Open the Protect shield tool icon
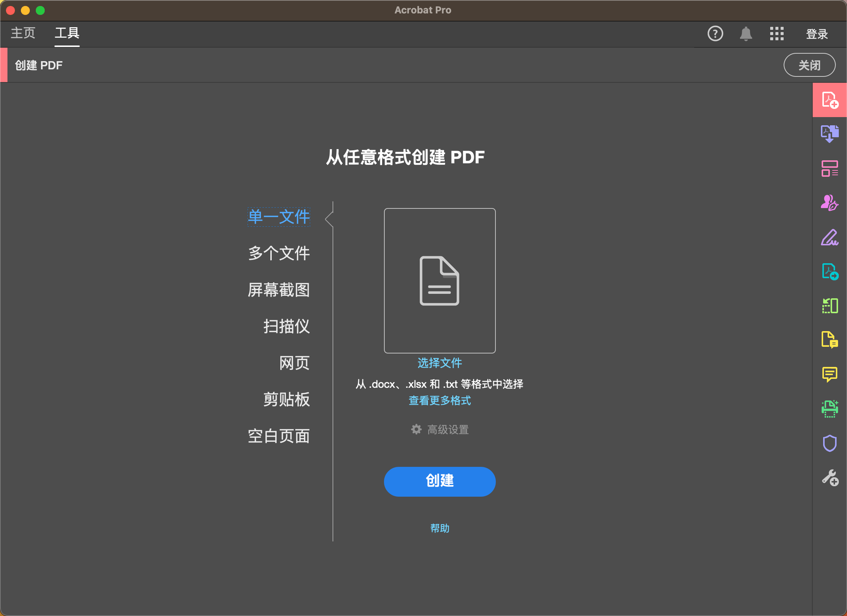Image resolution: width=847 pixels, height=616 pixels. pos(829,443)
